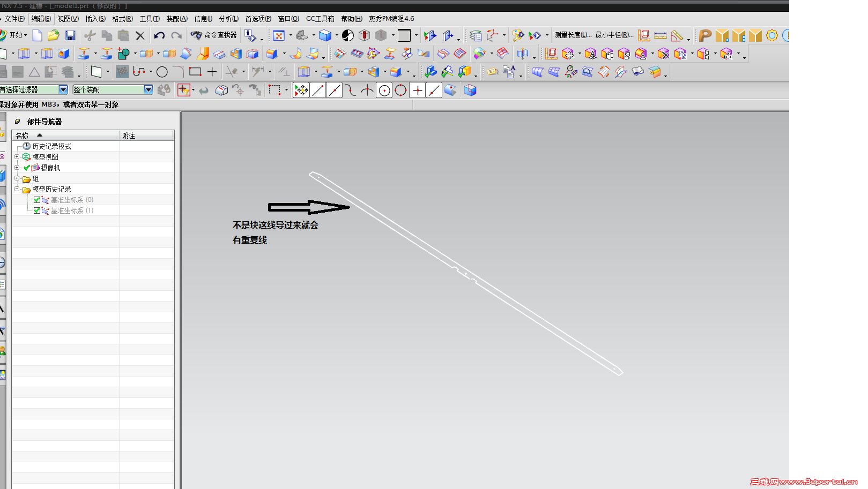Toggle the enable snap points button

point(301,90)
